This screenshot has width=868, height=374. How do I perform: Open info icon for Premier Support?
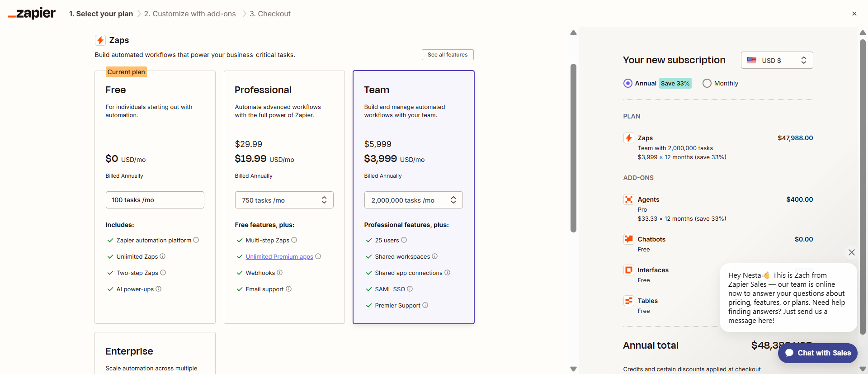click(x=425, y=305)
